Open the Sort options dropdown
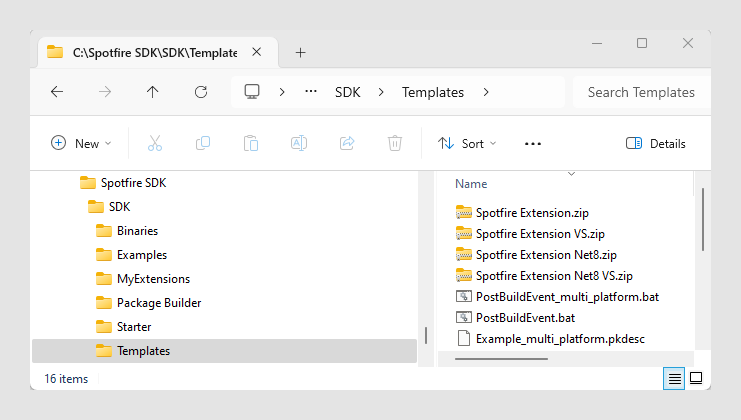This screenshot has width=741, height=420. click(x=467, y=143)
